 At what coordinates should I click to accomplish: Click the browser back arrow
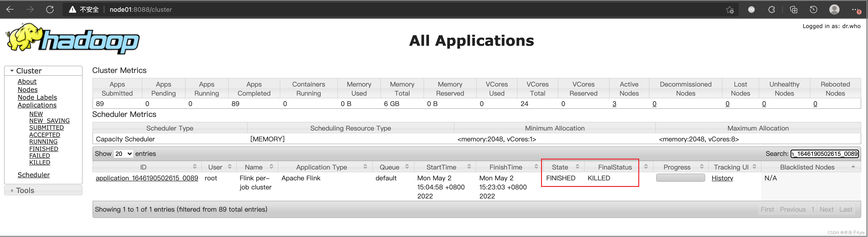click(x=10, y=10)
